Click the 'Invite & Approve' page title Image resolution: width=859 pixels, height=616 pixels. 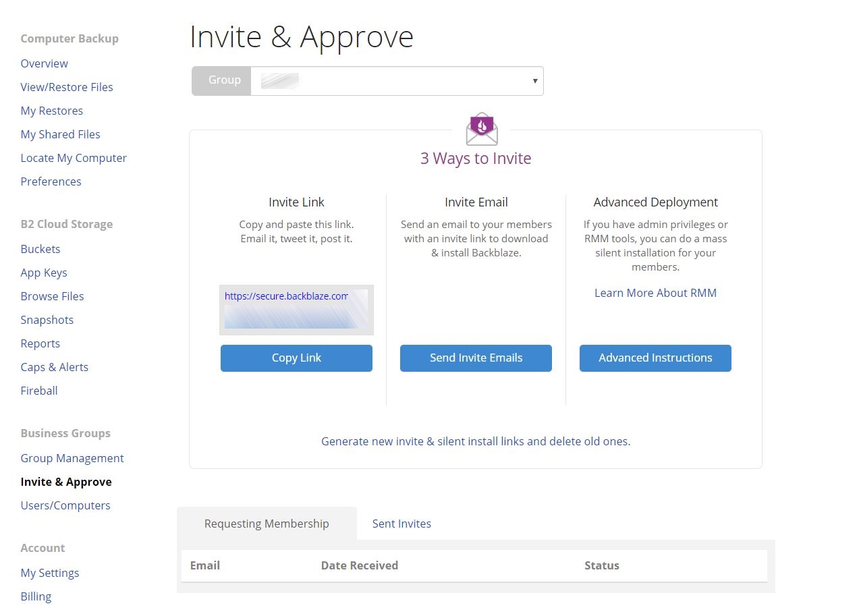point(302,36)
